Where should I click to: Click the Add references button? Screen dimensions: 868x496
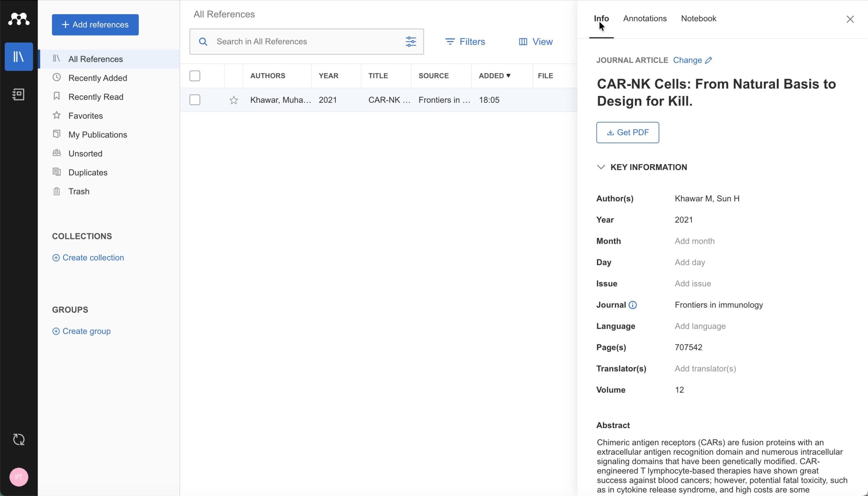point(95,24)
